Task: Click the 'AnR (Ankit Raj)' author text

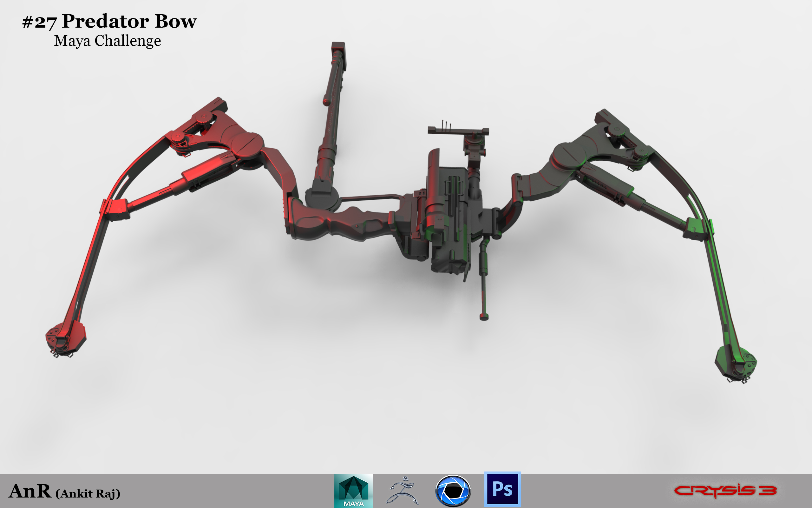Action: tap(64, 491)
